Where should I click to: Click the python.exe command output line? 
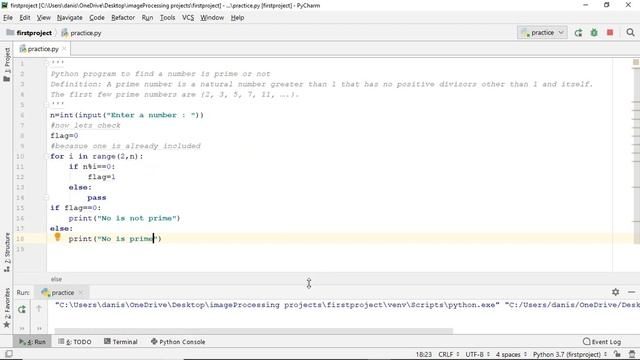coord(347,305)
